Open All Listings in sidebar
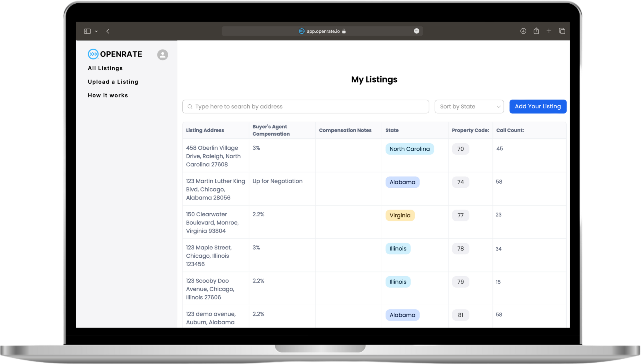 point(105,68)
